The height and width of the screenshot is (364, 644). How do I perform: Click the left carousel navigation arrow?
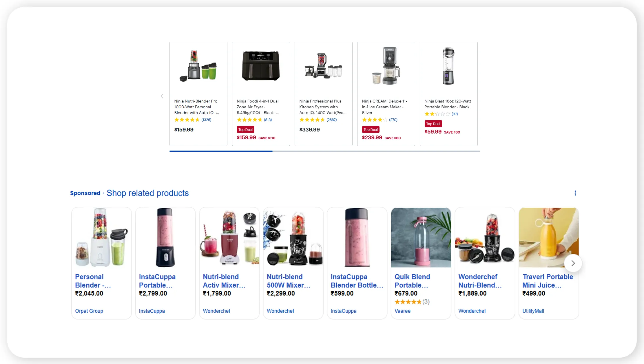click(x=162, y=96)
